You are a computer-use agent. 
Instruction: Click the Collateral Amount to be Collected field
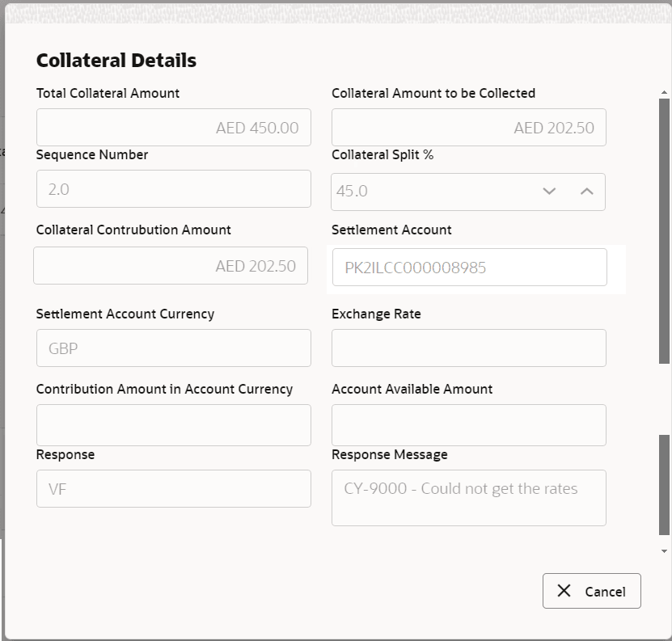click(x=468, y=127)
